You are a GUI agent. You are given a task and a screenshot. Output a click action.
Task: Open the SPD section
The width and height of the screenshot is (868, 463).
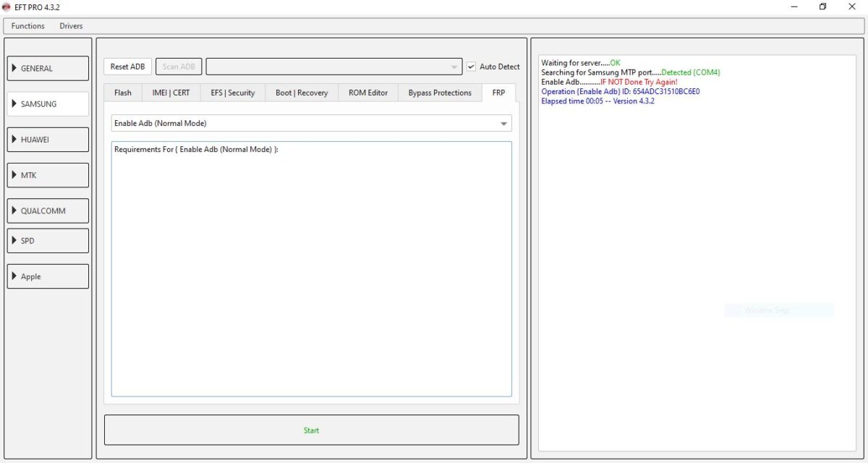coord(47,239)
